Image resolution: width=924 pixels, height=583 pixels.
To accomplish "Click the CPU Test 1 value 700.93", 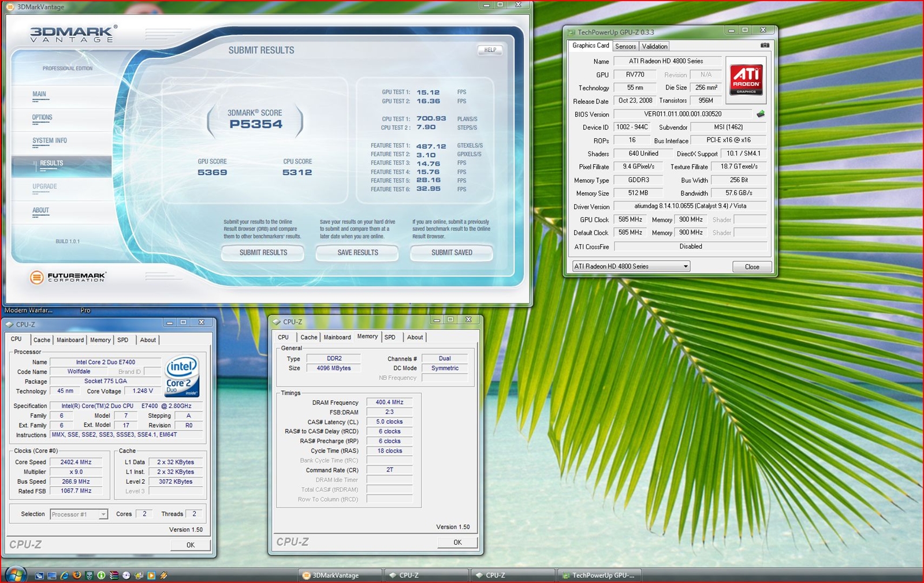I will pos(431,118).
